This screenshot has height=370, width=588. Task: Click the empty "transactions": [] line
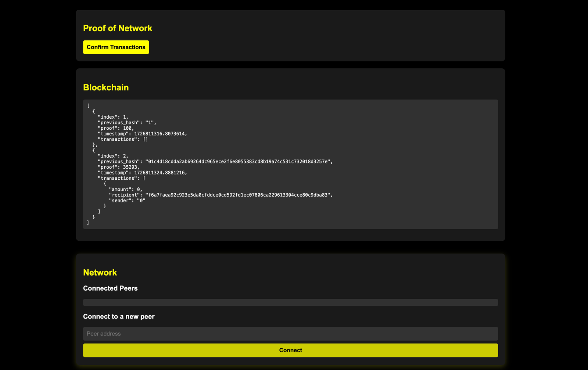123,139
